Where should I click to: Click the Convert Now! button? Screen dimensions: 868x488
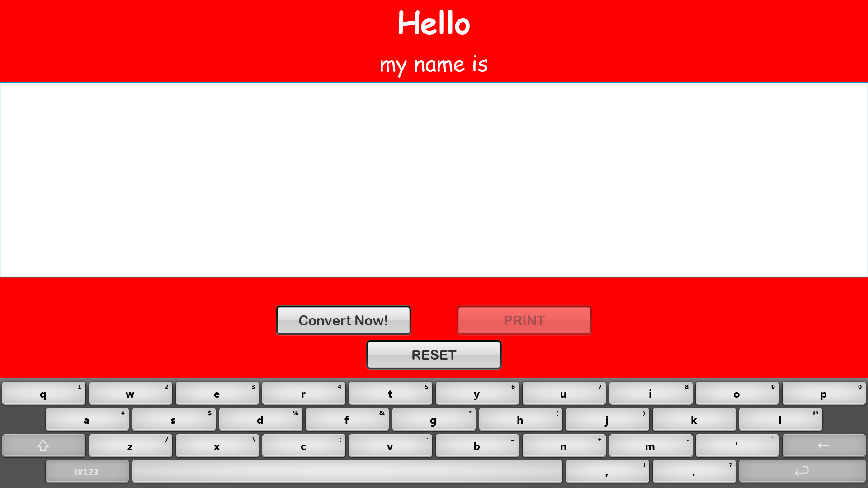click(344, 320)
